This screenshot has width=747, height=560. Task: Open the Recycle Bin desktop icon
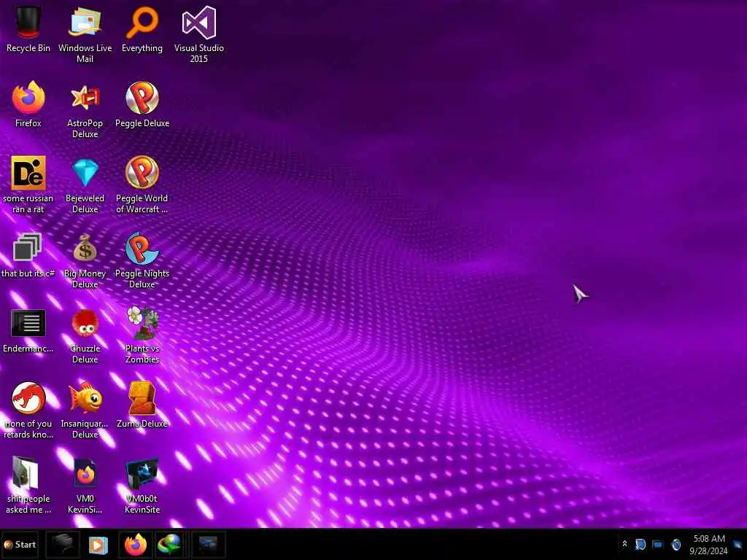pos(28,29)
